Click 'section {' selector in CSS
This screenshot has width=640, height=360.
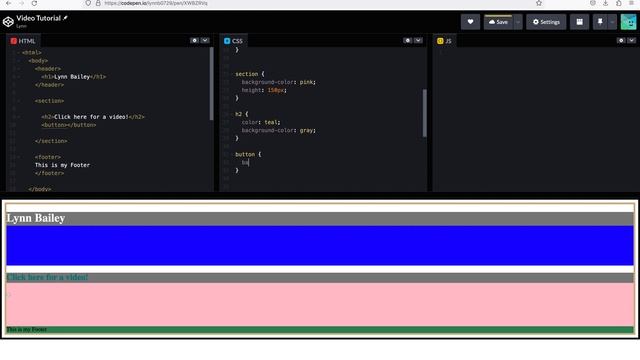[250, 74]
